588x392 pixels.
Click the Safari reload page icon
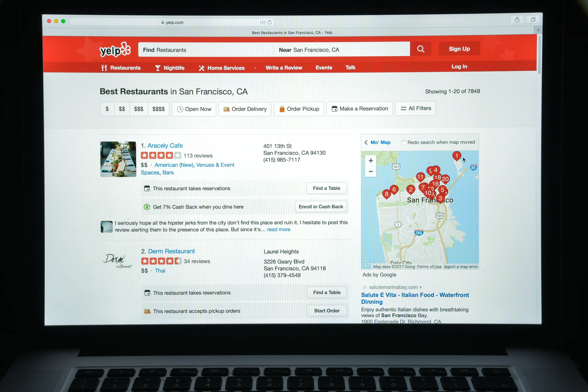pyautogui.click(x=270, y=22)
